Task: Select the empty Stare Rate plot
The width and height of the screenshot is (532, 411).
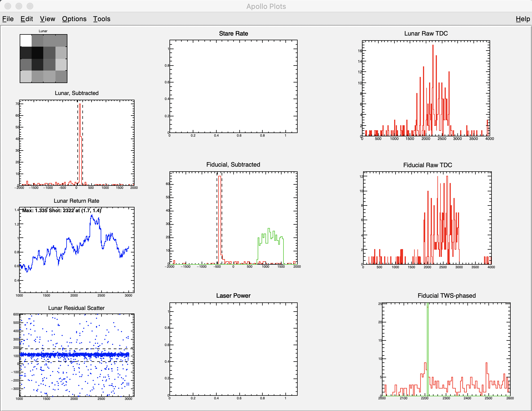Action: 234,86
